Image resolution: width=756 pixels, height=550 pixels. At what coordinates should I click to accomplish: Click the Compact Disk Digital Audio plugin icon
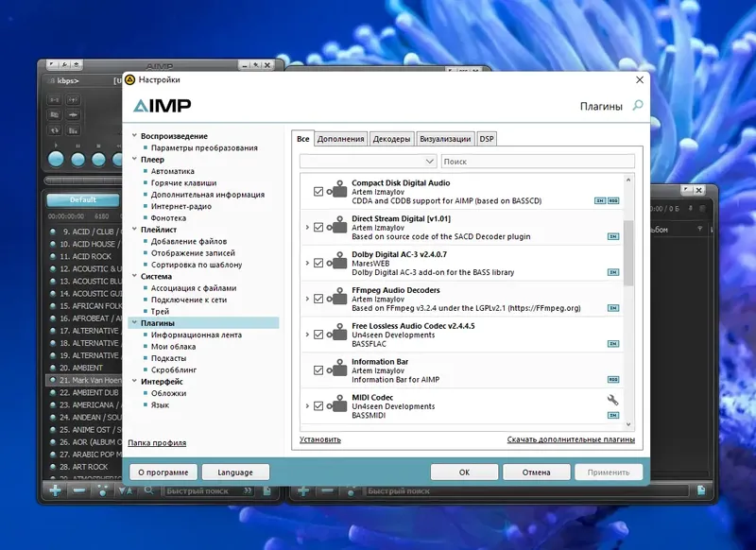pyautogui.click(x=337, y=190)
